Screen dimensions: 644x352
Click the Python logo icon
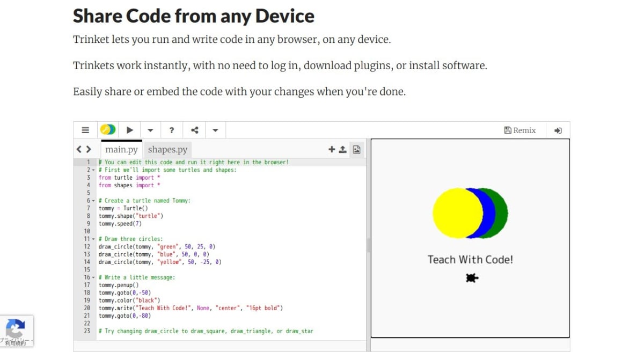click(x=107, y=130)
